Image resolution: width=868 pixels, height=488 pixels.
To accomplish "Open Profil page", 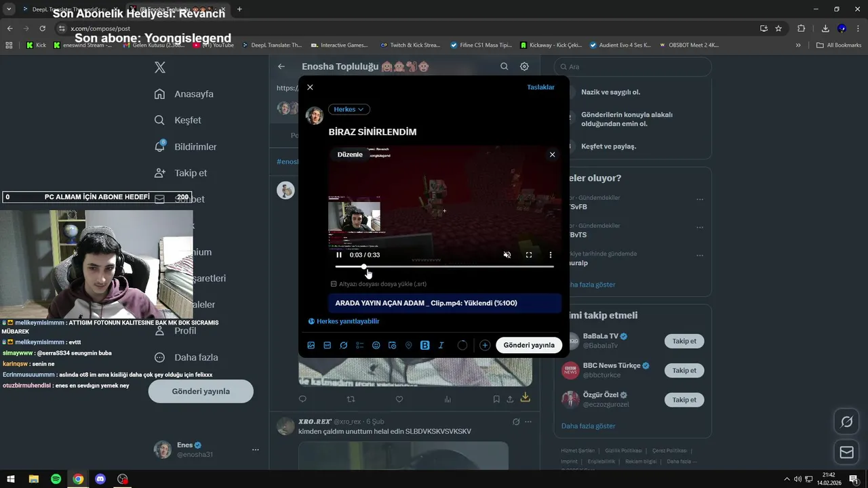I will tap(175, 331).
